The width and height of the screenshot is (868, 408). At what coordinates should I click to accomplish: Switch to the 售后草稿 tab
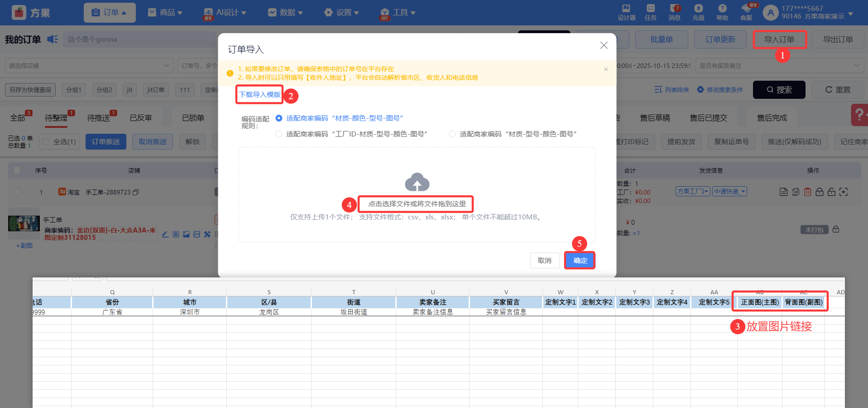[x=655, y=118]
